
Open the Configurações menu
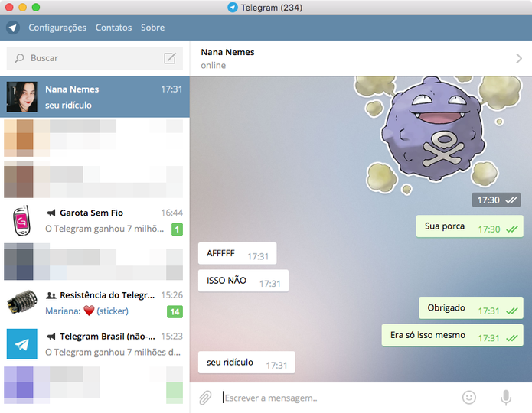coord(57,28)
